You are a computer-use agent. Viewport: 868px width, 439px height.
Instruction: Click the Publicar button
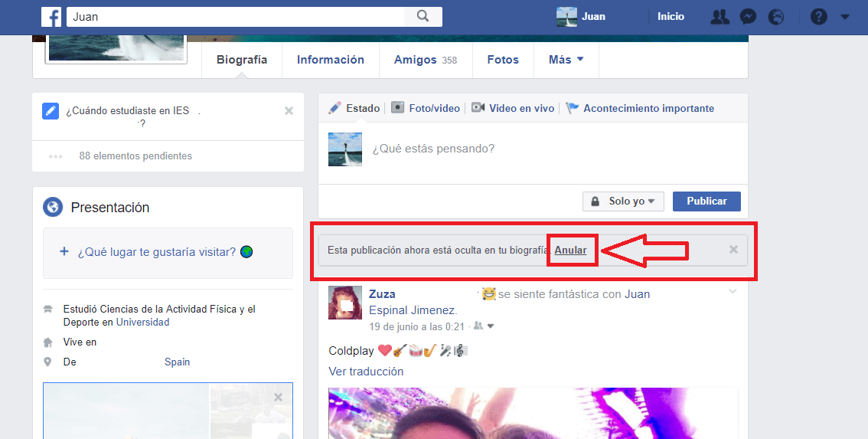click(707, 201)
